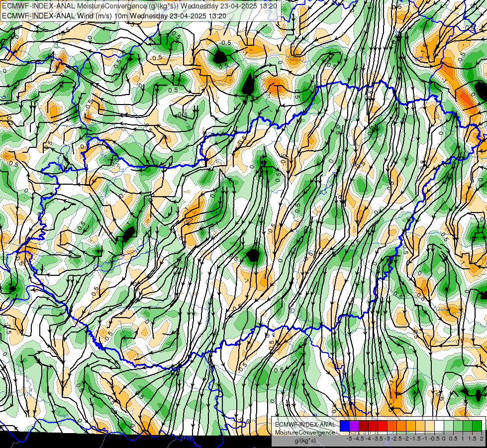The width and height of the screenshot is (487, 448).
Task: Select the purple legend swatch
Action: point(354,426)
